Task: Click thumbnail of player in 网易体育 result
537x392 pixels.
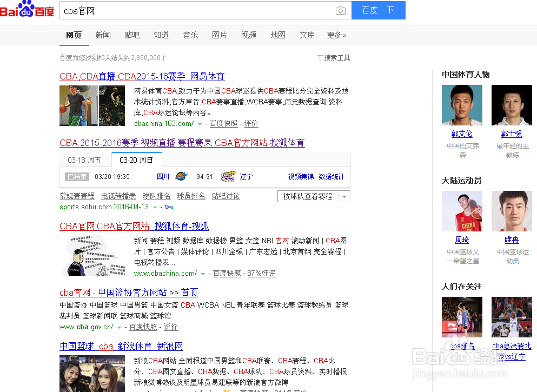Action: (x=92, y=106)
